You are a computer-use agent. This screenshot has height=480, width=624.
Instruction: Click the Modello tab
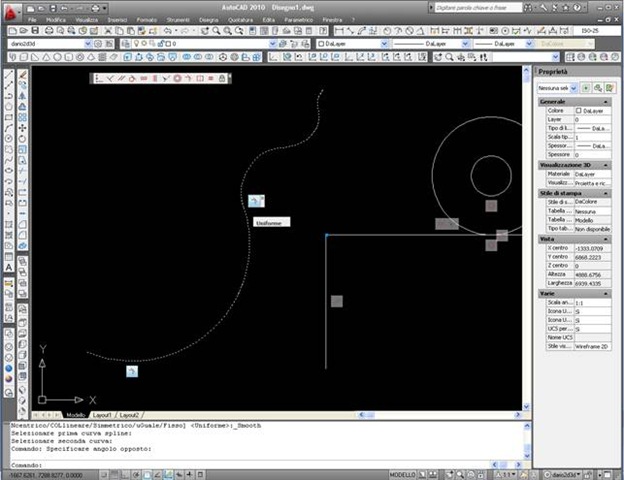pos(76,415)
